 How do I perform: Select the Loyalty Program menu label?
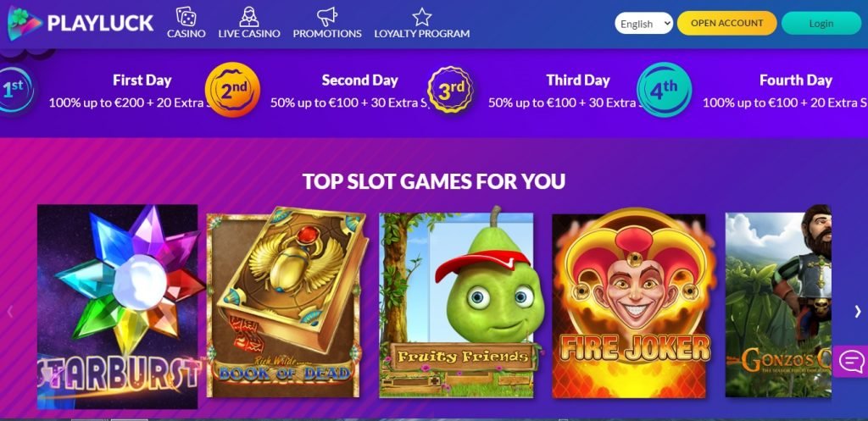tap(422, 34)
